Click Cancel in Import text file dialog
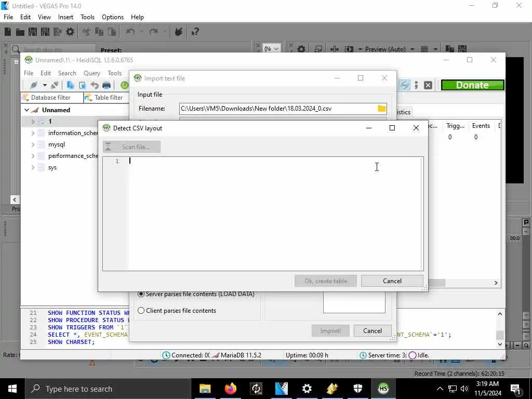Image resolution: width=532 pixels, height=399 pixels. (372, 331)
